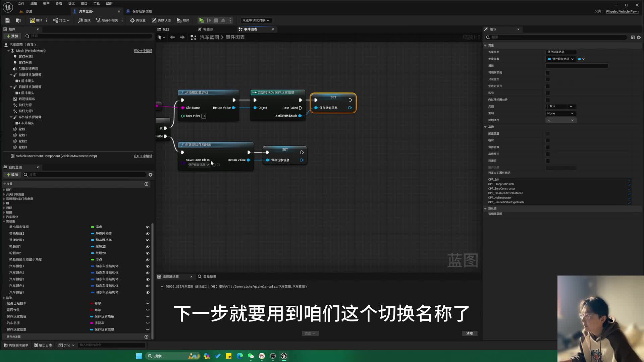Screen dimensions: 644x362
Task: Click type color pill of 轮胎痕迹生成最小角度 variable
Action: (x=93, y=260)
